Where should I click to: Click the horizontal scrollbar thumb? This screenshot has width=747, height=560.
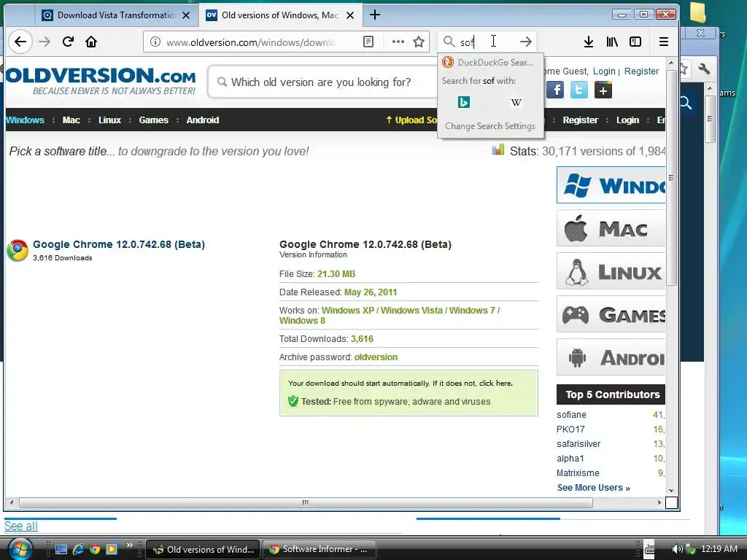click(306, 502)
